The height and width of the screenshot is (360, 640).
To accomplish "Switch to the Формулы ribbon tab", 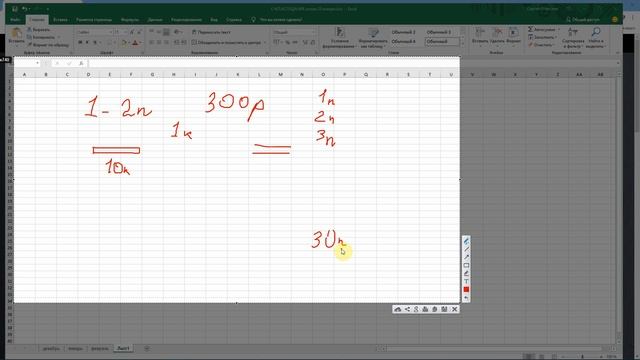I will click(130, 20).
